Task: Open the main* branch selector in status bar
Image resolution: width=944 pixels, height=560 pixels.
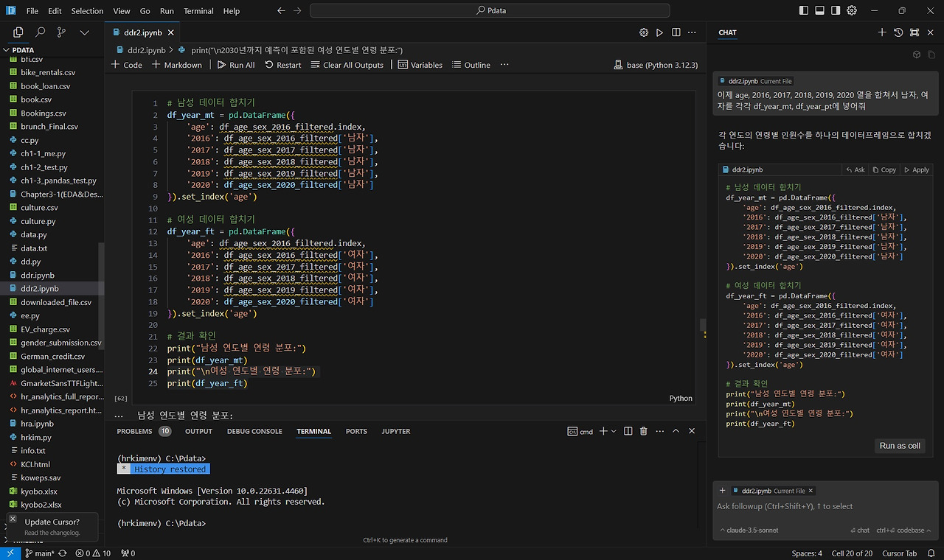Action: 40,553
